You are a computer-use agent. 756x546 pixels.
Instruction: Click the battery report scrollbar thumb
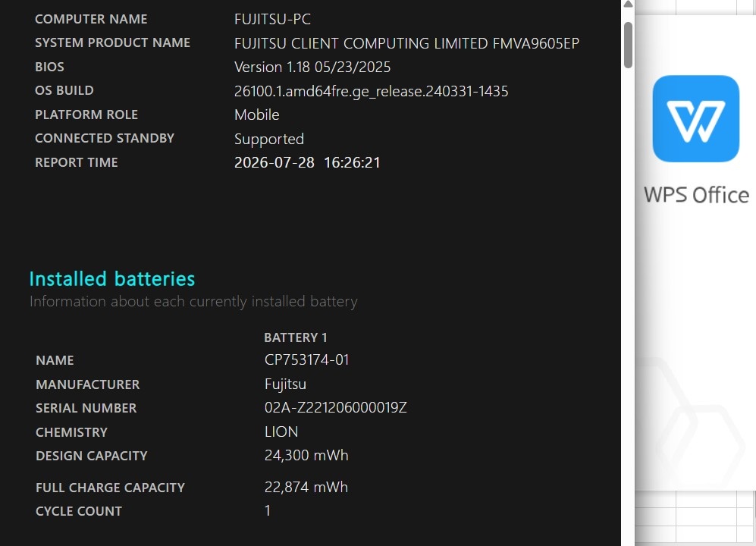click(628, 45)
